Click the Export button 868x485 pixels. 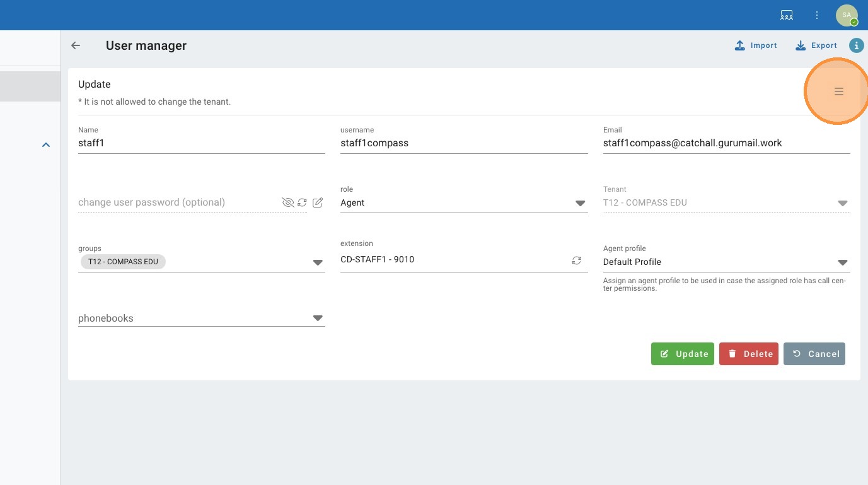coord(816,45)
